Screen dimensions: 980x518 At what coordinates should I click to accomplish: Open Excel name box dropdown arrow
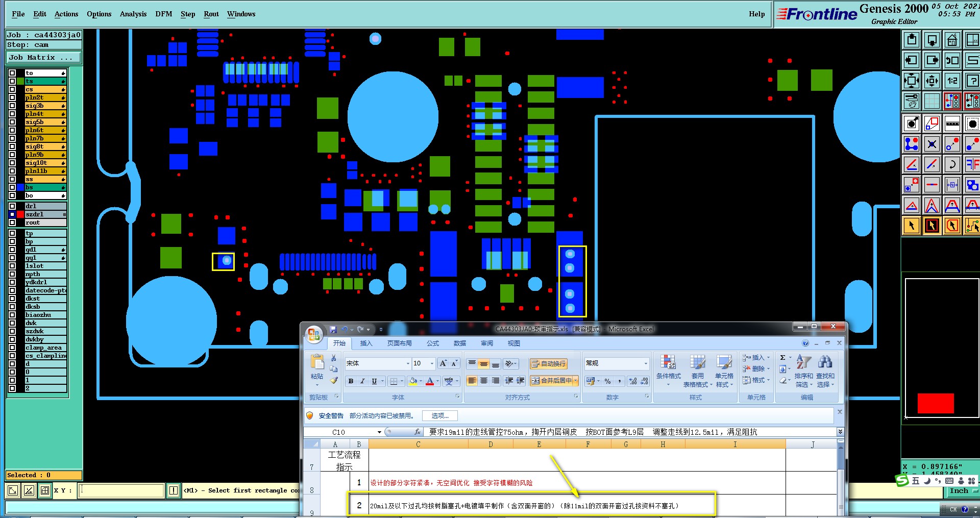pos(379,432)
